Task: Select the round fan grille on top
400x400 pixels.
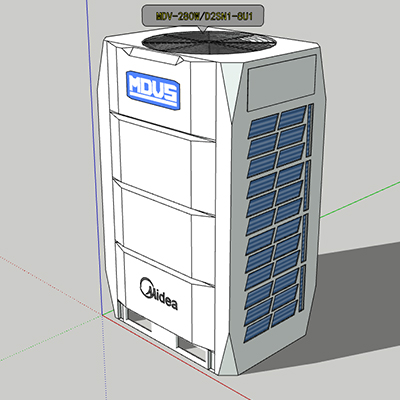Action: point(209,43)
